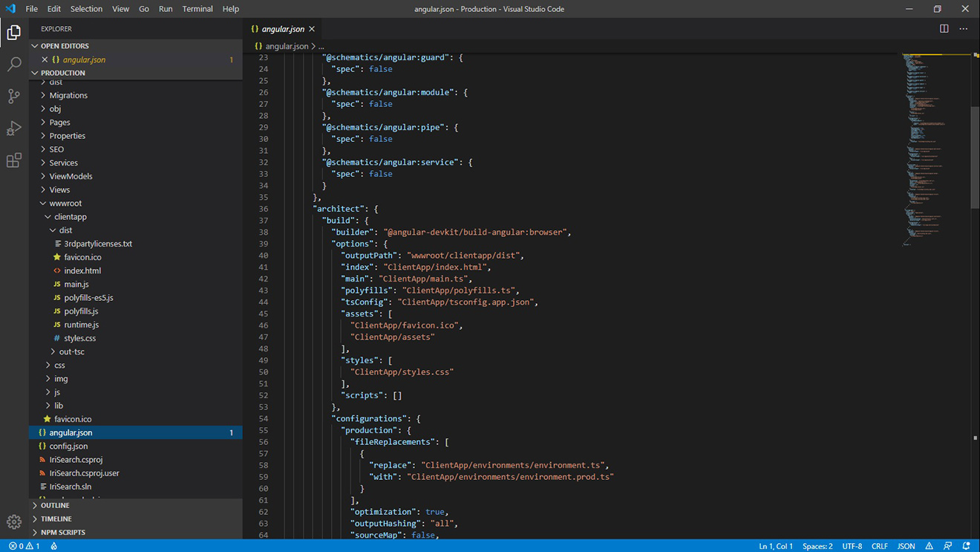Viewport: 980px width, 552px height.
Task: Open the View menu
Action: (120, 9)
